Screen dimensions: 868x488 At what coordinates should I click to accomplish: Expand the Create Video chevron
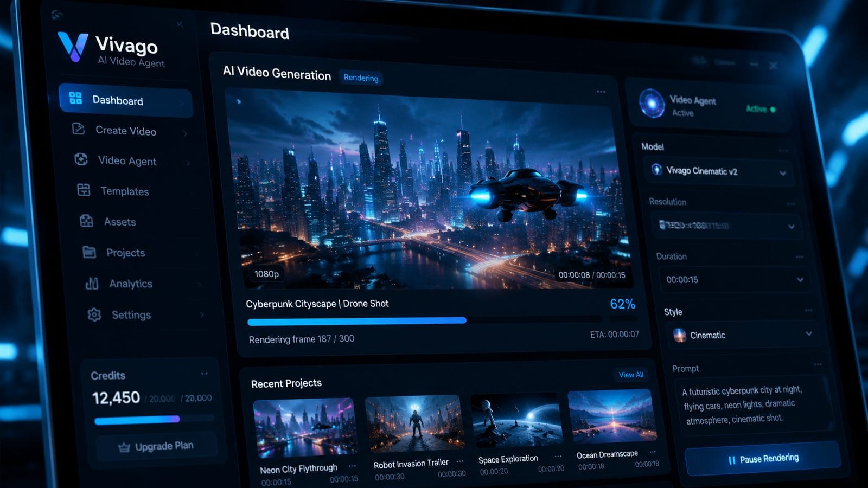[x=186, y=133]
